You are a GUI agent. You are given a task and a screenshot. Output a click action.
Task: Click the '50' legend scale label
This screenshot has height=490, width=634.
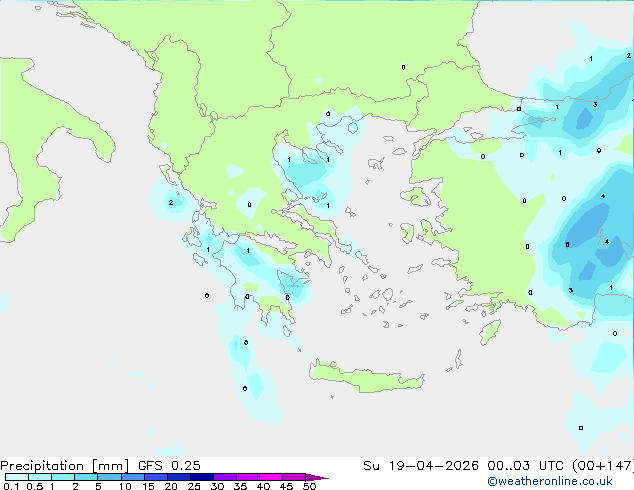(309, 486)
